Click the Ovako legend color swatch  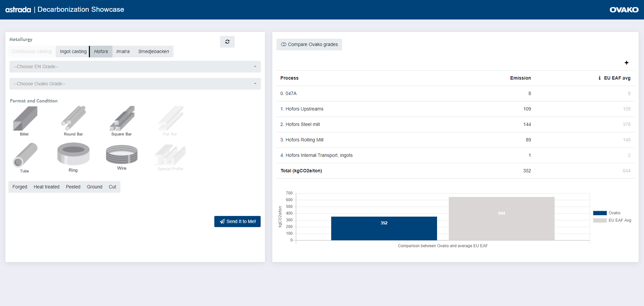click(600, 213)
